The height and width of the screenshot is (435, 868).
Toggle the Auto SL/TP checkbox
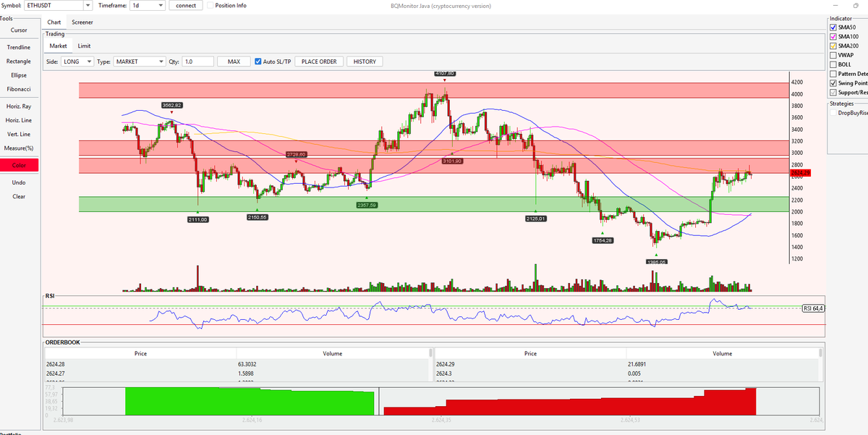[259, 62]
